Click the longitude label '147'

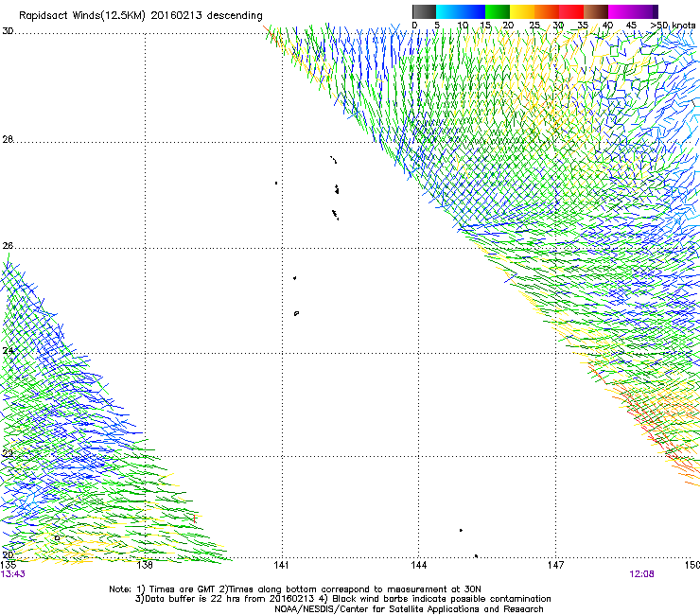click(555, 566)
